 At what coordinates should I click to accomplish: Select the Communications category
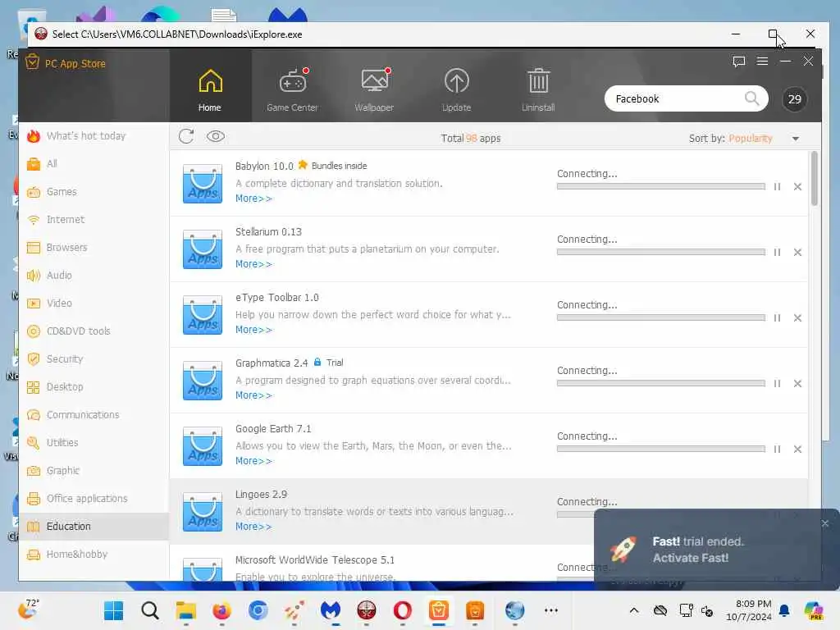[x=94, y=414]
